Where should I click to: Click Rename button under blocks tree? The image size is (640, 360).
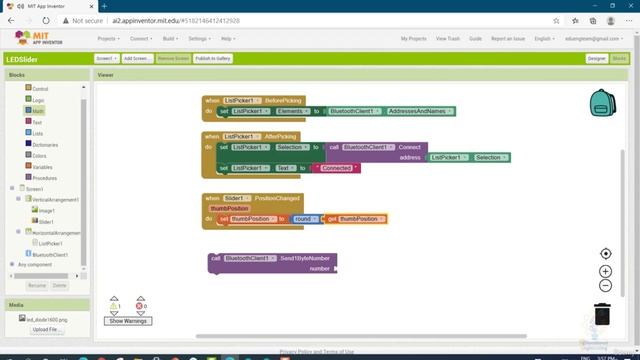coord(37,285)
